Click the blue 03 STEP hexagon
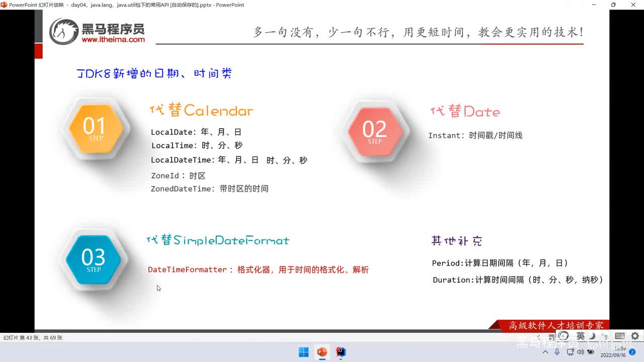The width and height of the screenshot is (644, 362). [x=94, y=259]
